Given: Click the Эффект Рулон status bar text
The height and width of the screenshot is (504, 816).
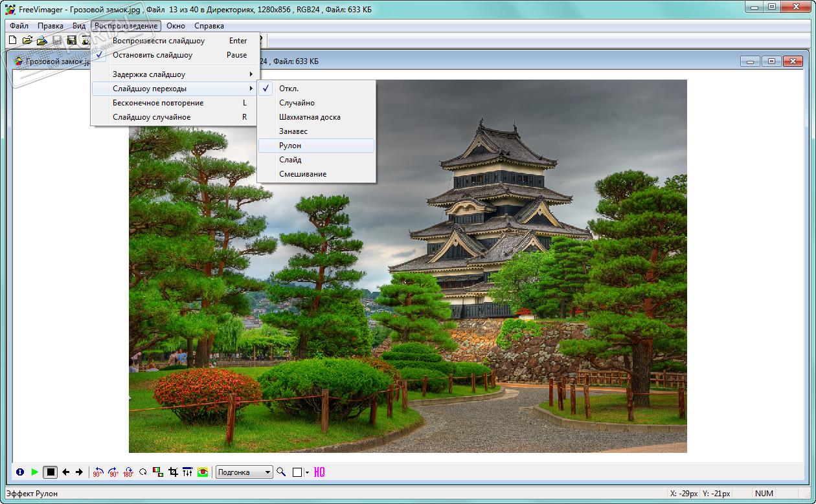Looking at the screenshot, I should [32, 494].
